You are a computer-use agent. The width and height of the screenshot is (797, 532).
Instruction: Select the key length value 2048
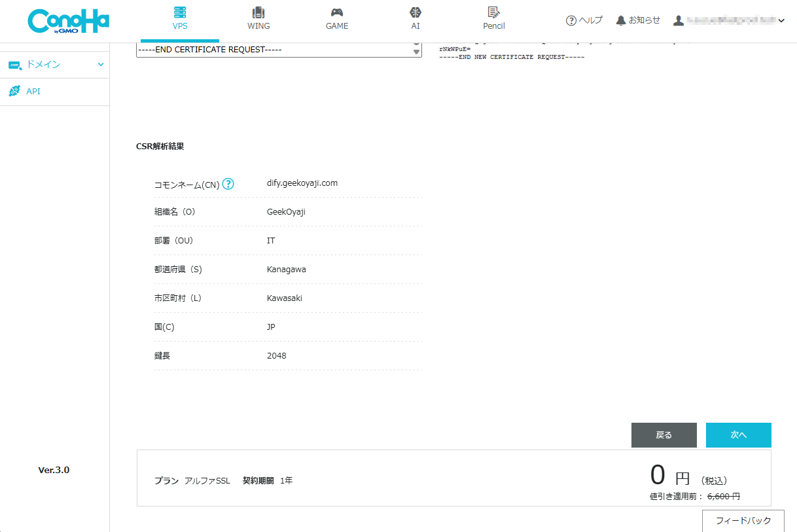tap(276, 356)
